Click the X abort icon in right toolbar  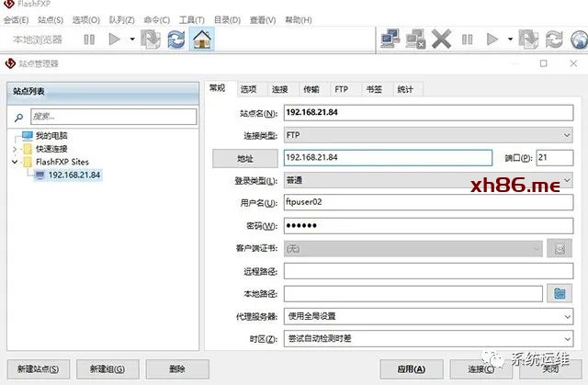tap(441, 40)
